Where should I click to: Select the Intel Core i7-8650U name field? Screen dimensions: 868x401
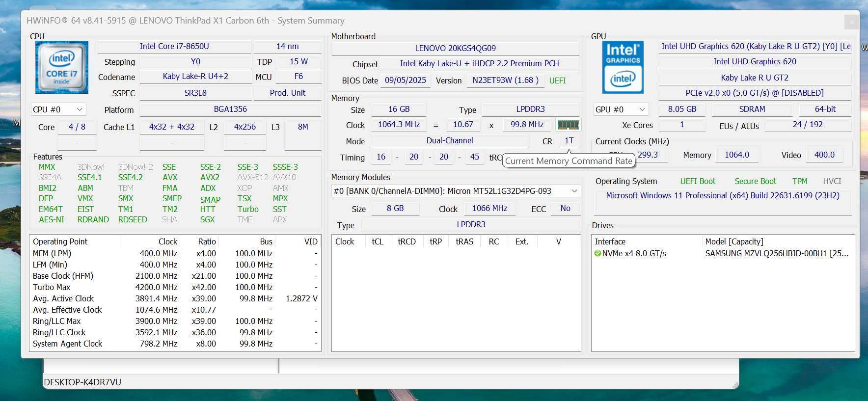(x=174, y=47)
